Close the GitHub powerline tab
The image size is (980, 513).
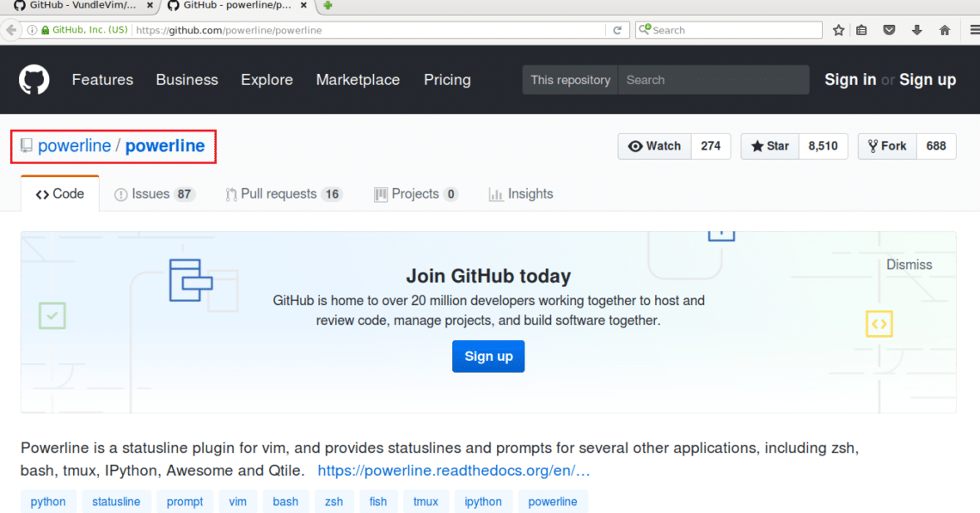pyautogui.click(x=303, y=6)
